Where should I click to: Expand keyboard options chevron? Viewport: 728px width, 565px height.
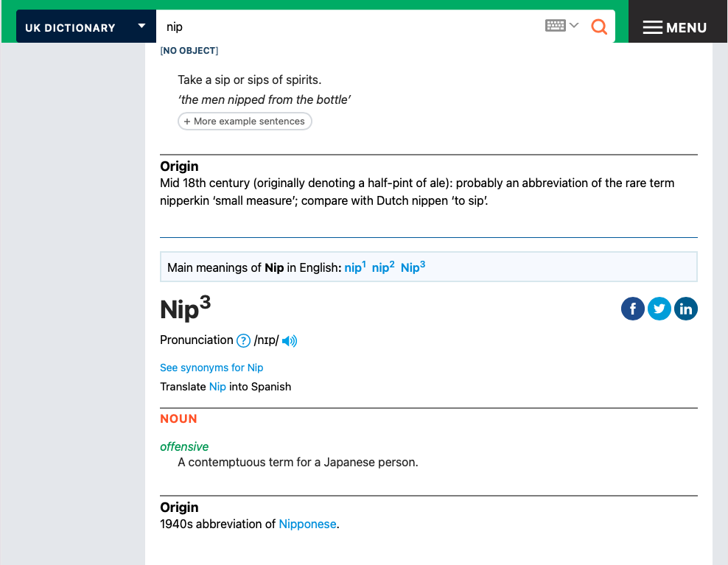(574, 26)
